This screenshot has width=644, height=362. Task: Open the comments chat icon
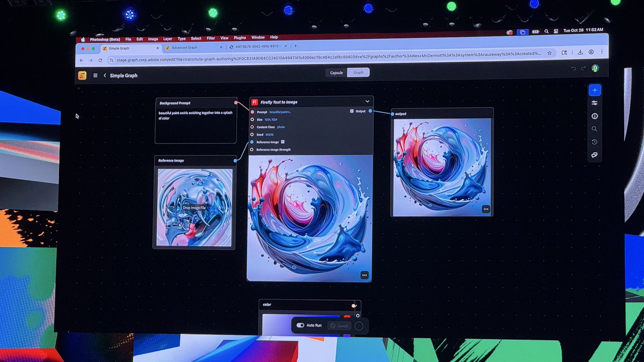(594, 155)
